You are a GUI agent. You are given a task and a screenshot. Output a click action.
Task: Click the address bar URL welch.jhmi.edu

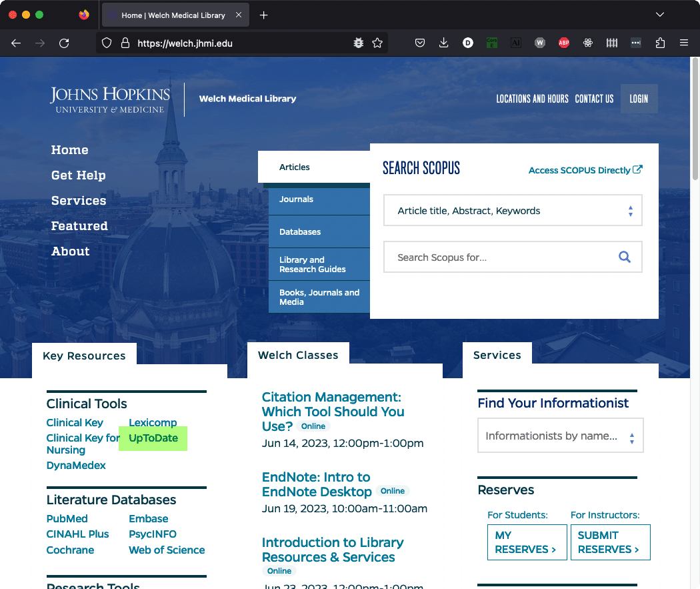[185, 43]
